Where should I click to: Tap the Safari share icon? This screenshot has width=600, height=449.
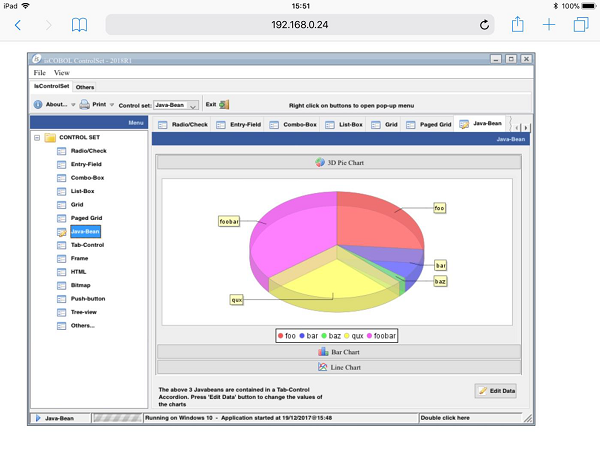coord(517,23)
